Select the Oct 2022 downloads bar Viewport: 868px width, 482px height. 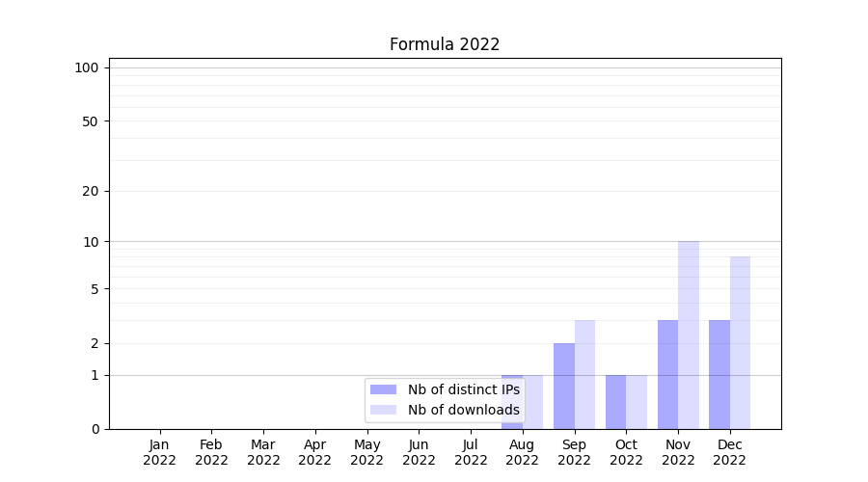pos(637,402)
